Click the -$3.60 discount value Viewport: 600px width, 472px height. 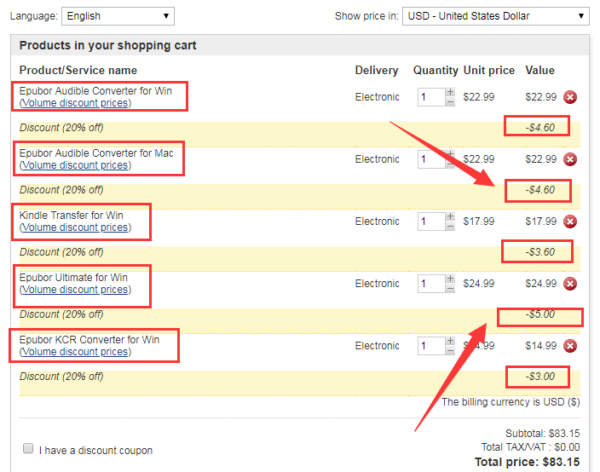tap(540, 252)
